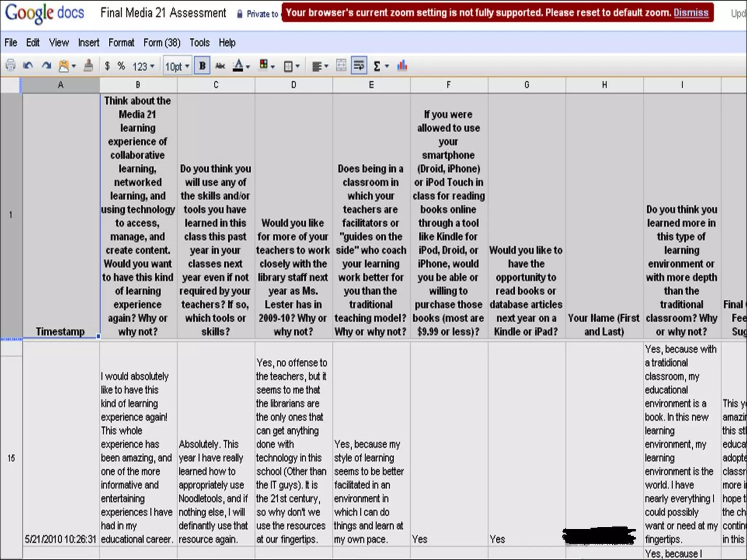The width and height of the screenshot is (747, 560).
Task: Click the paint format brush icon
Action: tap(88, 66)
